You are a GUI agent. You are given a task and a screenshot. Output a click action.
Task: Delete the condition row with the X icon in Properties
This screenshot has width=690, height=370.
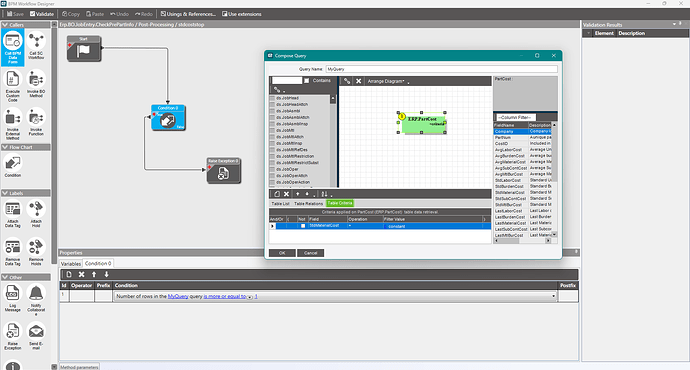(81, 274)
